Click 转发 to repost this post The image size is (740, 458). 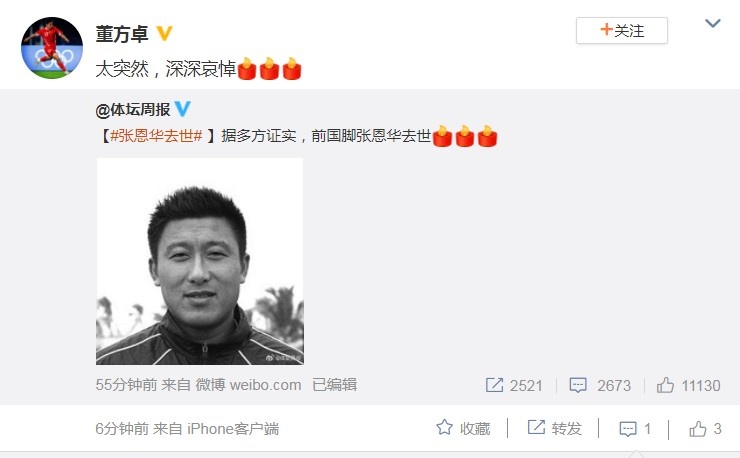(x=555, y=428)
